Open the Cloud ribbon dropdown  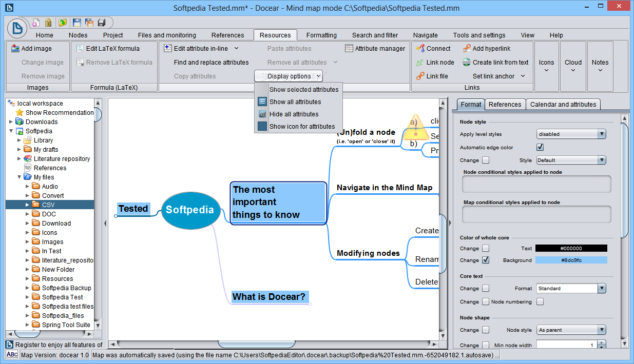(x=573, y=66)
